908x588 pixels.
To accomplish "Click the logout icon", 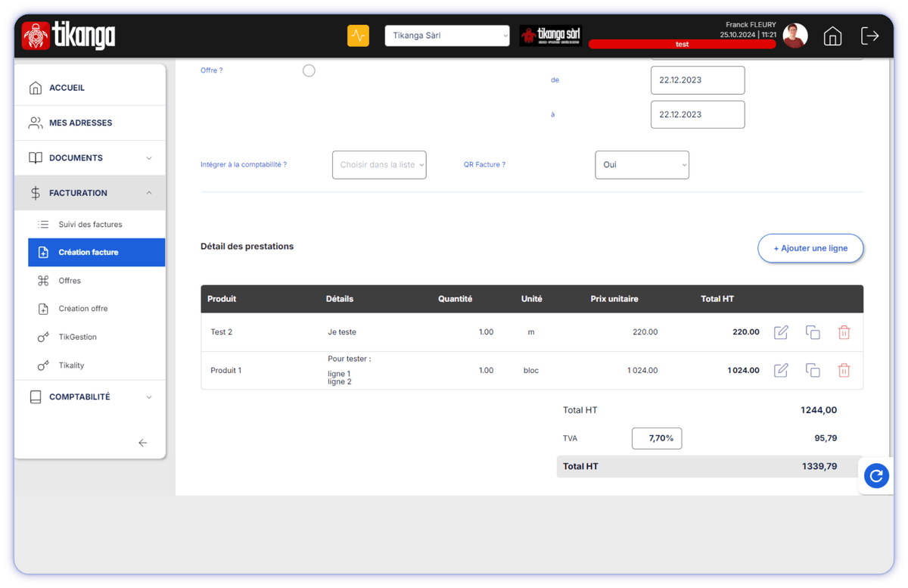I will click(x=869, y=36).
